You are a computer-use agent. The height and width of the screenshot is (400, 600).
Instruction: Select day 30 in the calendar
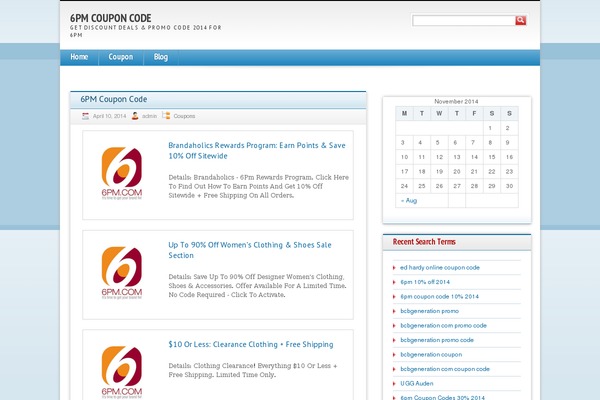click(x=509, y=186)
